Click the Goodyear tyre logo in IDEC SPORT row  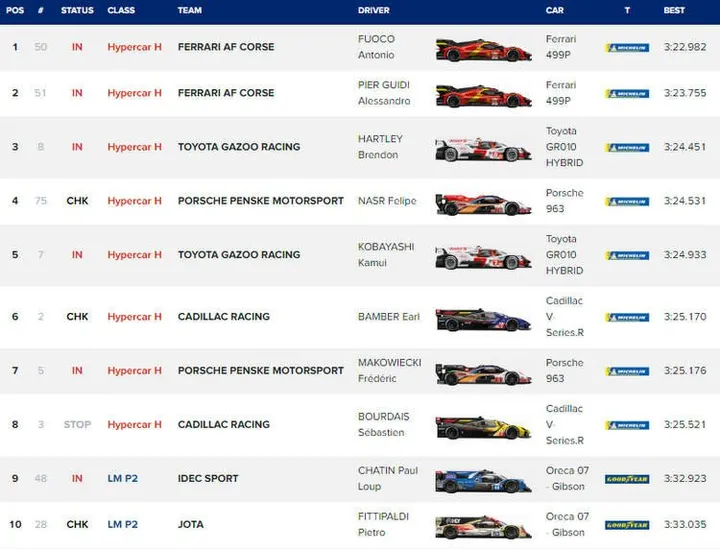(x=627, y=479)
